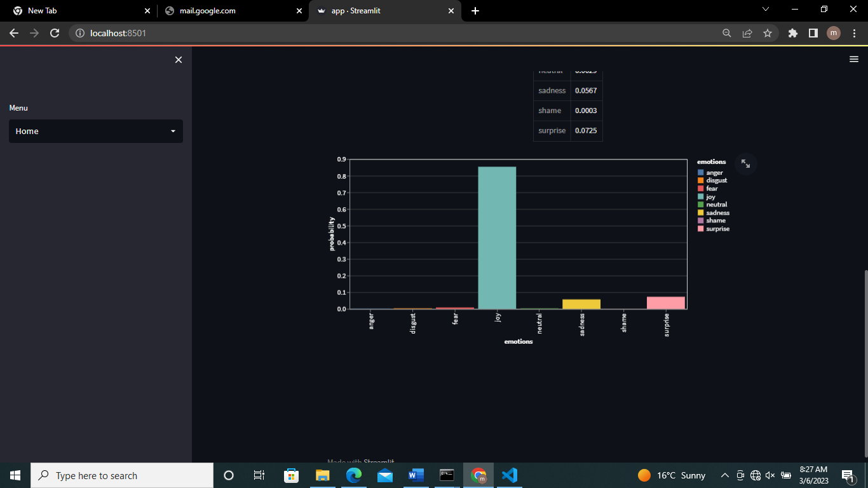Launch VS Code from the taskbar
The height and width of the screenshot is (488, 868).
click(x=509, y=475)
